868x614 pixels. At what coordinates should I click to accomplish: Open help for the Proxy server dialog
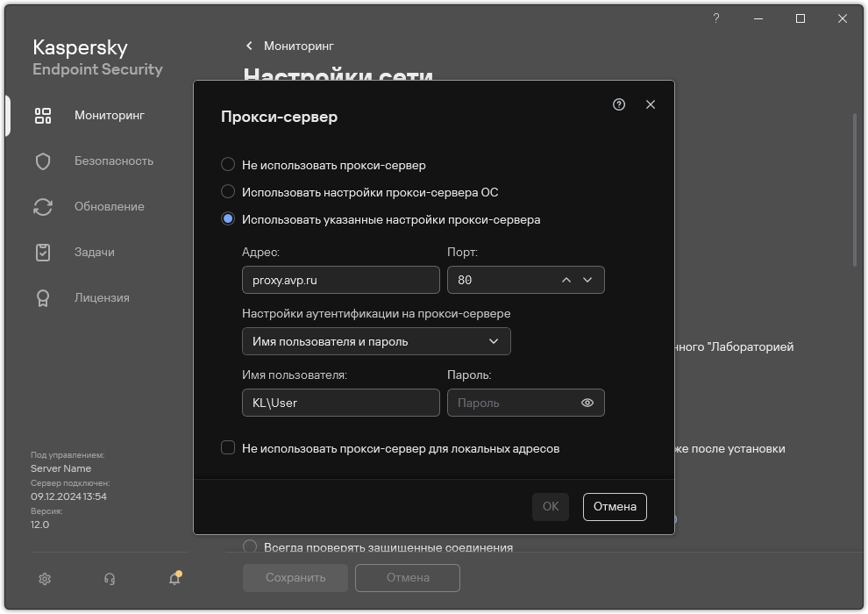coord(619,104)
